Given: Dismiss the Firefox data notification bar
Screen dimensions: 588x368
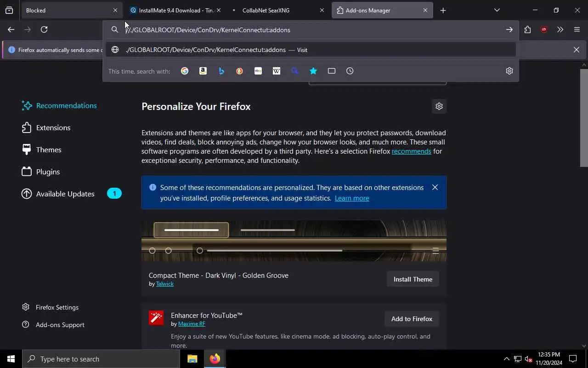Looking at the screenshot, I should pos(577,50).
